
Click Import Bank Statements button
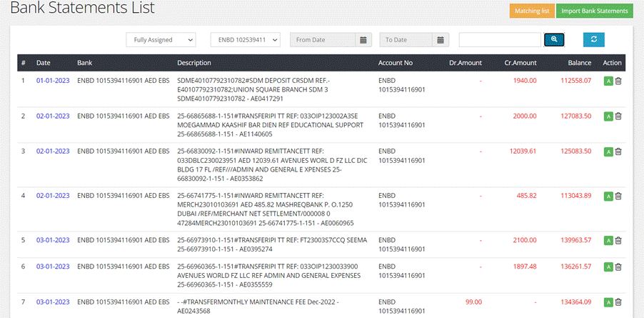594,11
